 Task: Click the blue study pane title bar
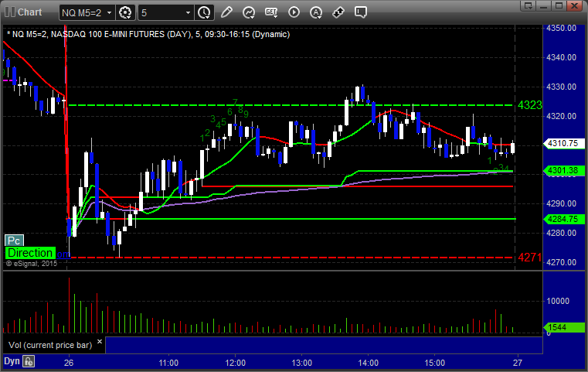click(x=324, y=345)
